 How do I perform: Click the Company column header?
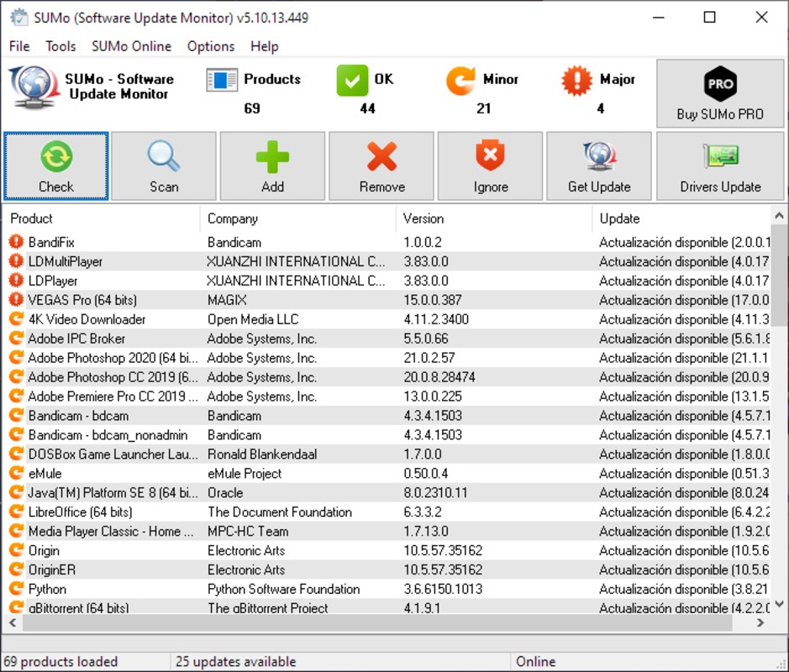click(233, 218)
